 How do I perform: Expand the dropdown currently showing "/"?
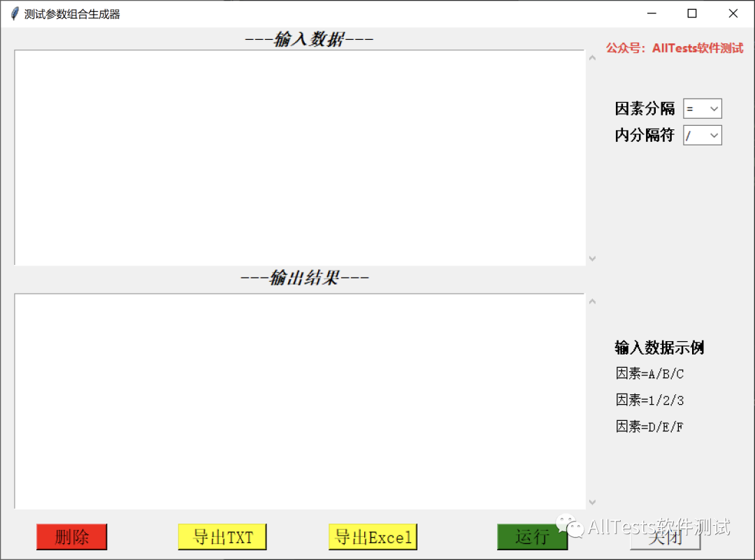(715, 135)
